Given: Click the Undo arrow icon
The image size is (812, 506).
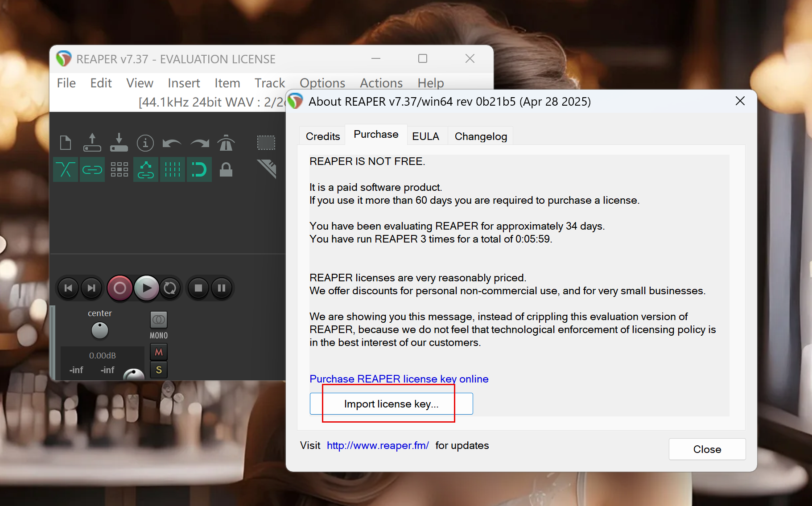Looking at the screenshot, I should (172, 143).
